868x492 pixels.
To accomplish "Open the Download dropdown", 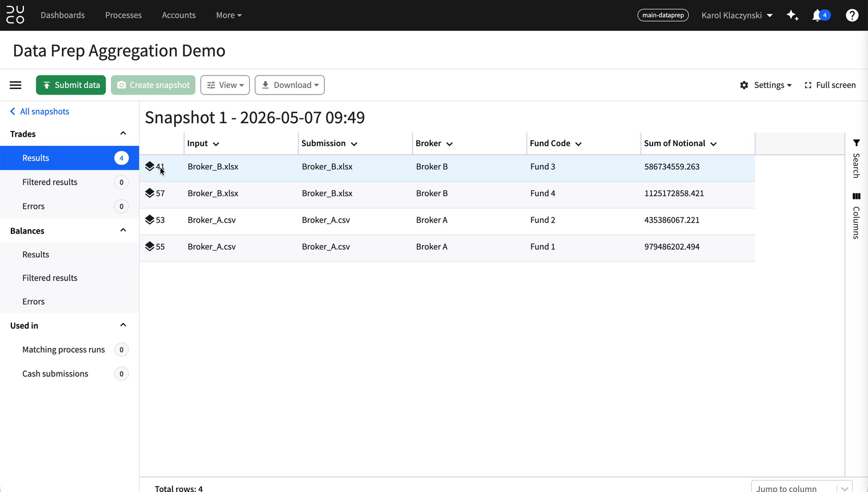I will tap(290, 85).
